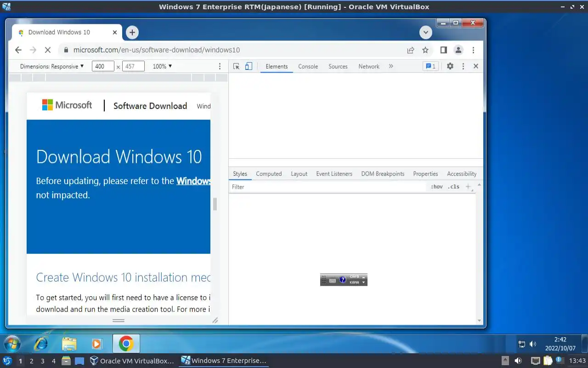Click down arrow in the Styles pane scrollbar
588x368 pixels.
coord(479,321)
